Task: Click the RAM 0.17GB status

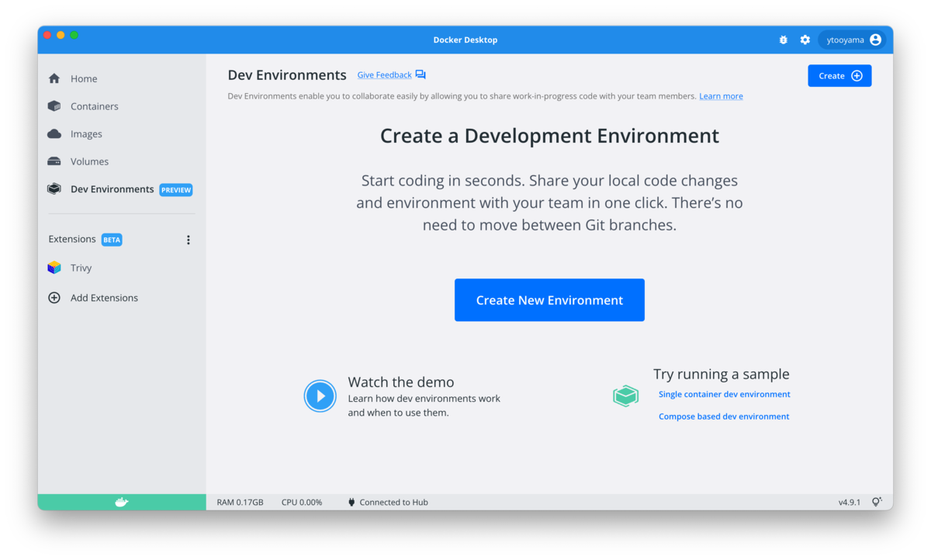Action: (240, 503)
